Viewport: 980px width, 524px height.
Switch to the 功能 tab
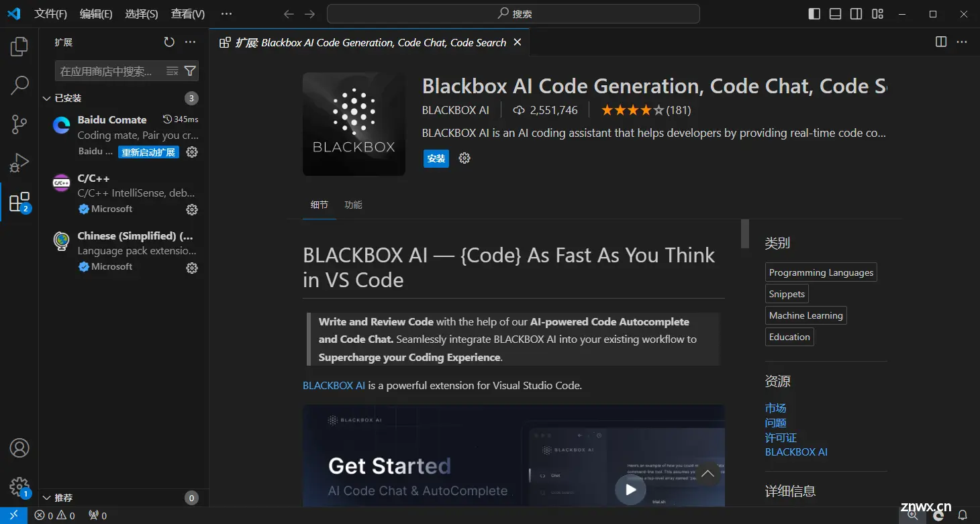(353, 205)
